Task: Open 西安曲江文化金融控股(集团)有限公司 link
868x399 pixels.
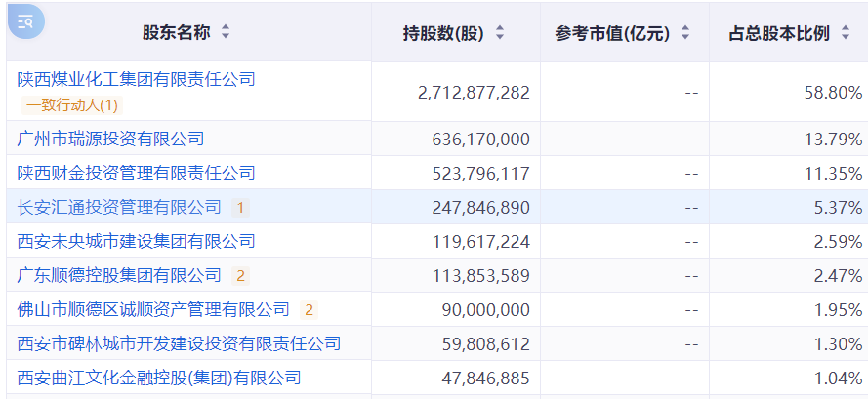Action: pyautogui.click(x=159, y=378)
